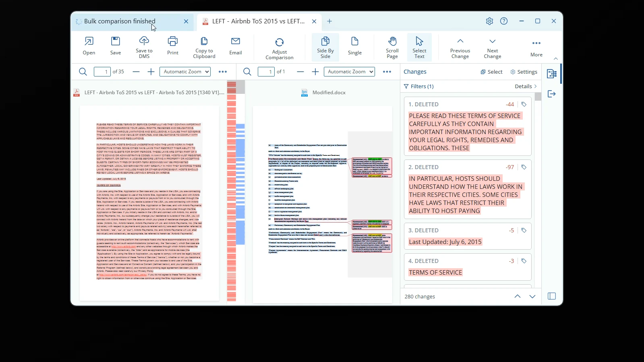This screenshot has height=362, width=644.
Task: Click Select in Changes panel
Action: (491, 72)
